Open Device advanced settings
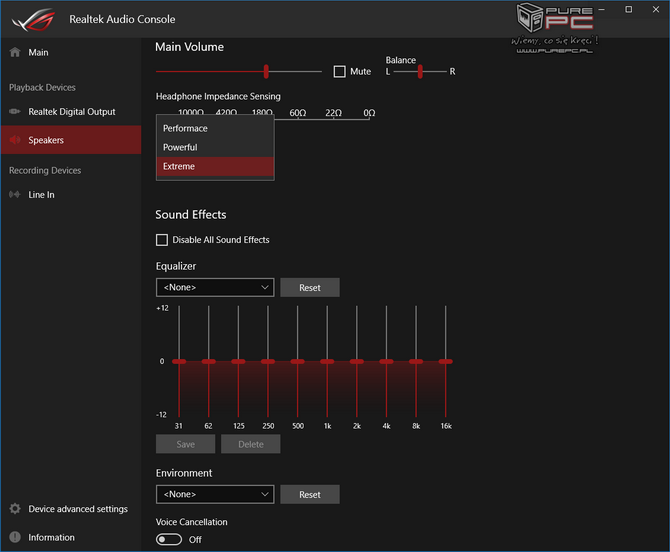The image size is (670, 552). click(71, 508)
